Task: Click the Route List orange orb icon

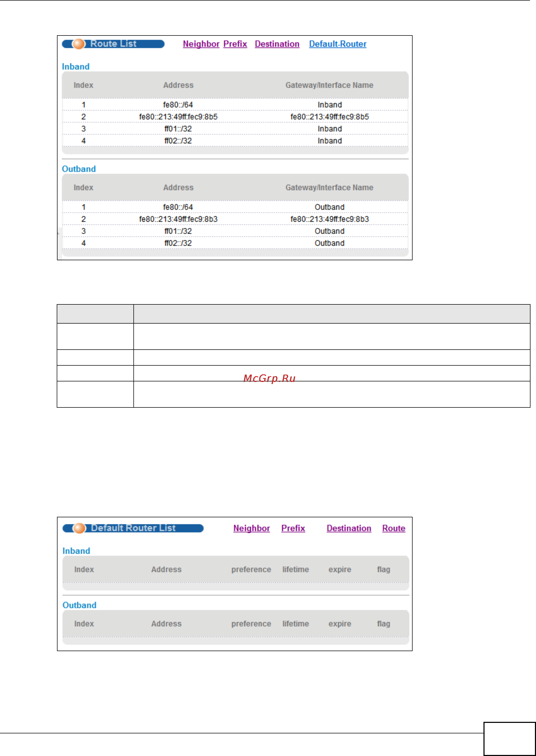Action: [79, 44]
